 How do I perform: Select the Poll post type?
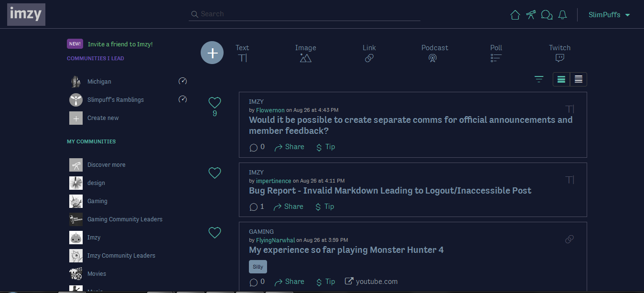point(496,53)
